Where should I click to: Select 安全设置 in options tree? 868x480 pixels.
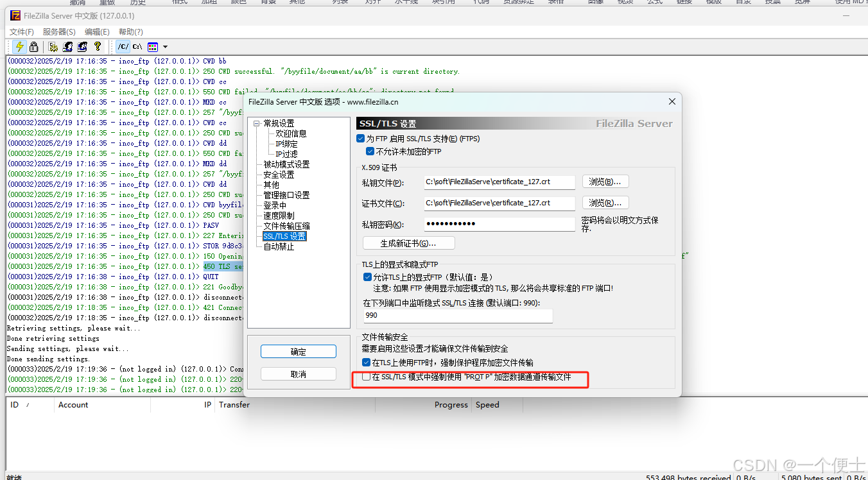pyautogui.click(x=279, y=175)
